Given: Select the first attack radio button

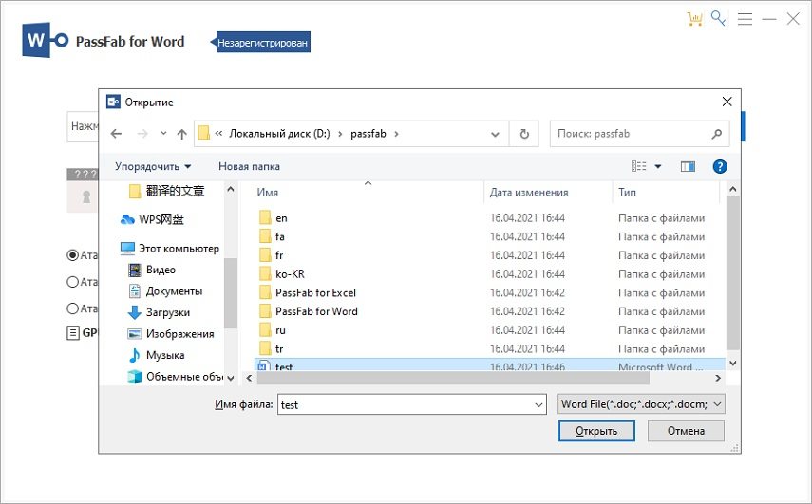Looking at the screenshot, I should (x=73, y=254).
